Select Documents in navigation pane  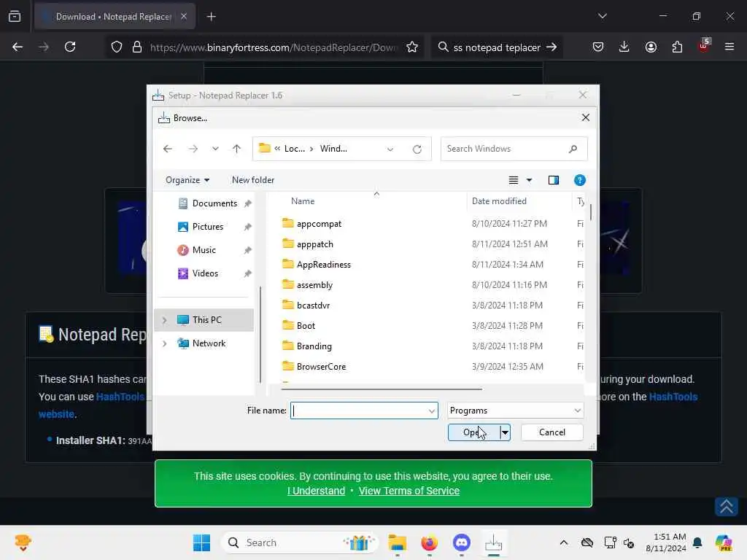point(214,203)
